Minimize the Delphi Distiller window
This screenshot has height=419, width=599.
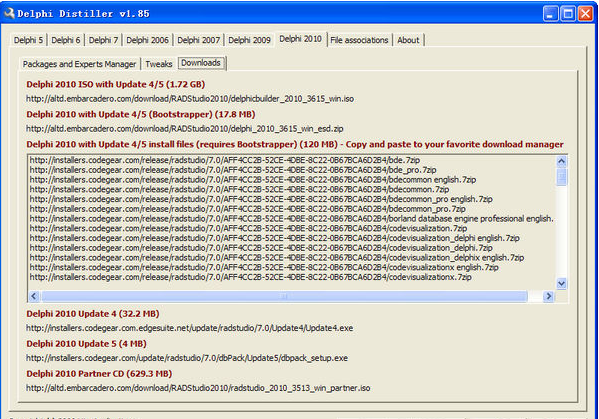[550, 14]
